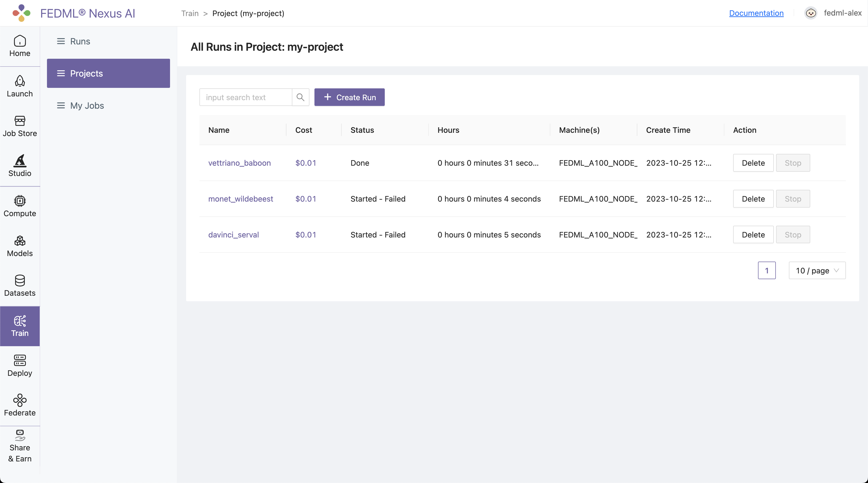This screenshot has width=868, height=483.
Task: Click page 1 in pagination
Action: (767, 270)
